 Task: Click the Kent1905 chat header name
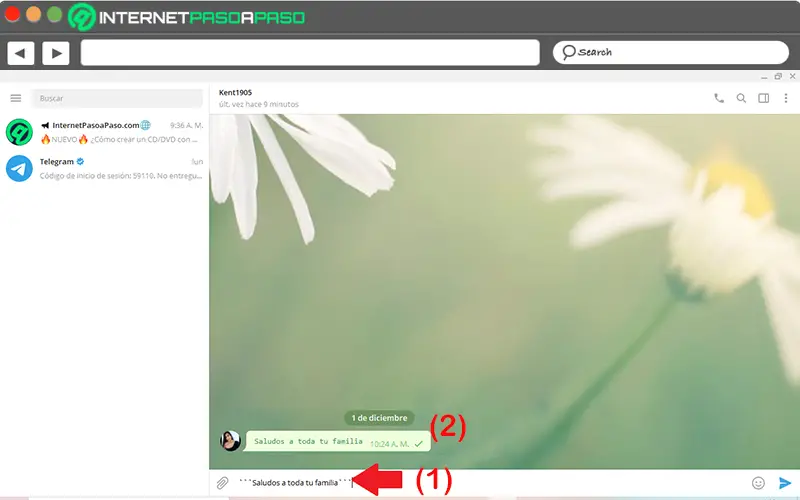(235, 92)
